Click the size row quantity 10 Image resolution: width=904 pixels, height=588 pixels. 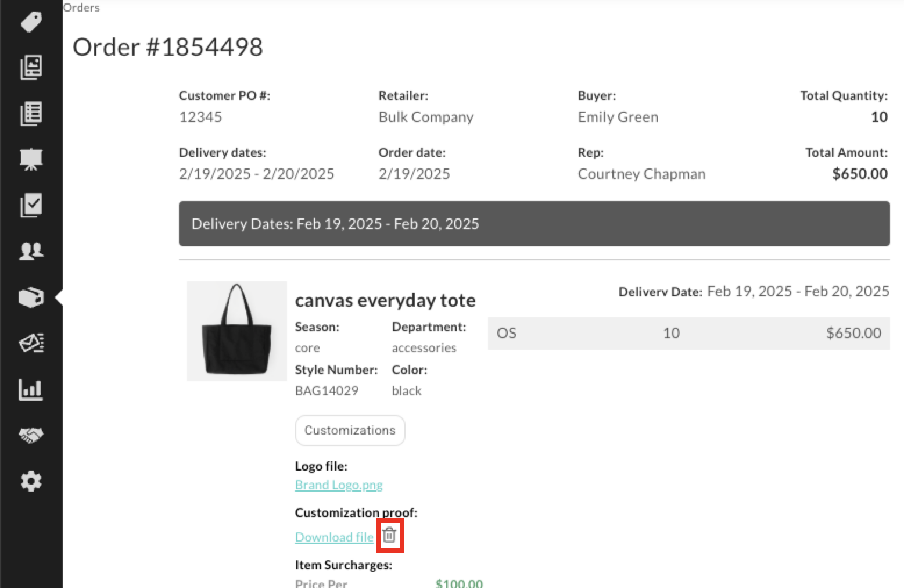click(671, 333)
